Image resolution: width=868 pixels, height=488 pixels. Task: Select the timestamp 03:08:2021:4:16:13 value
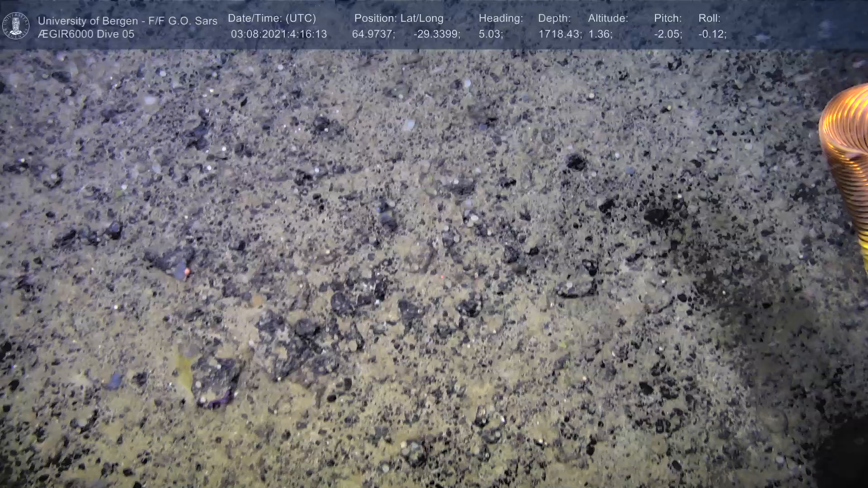click(x=278, y=34)
